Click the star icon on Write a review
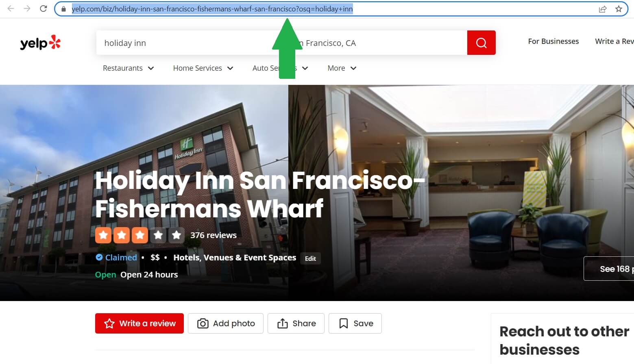The image size is (634, 364). 109,323
